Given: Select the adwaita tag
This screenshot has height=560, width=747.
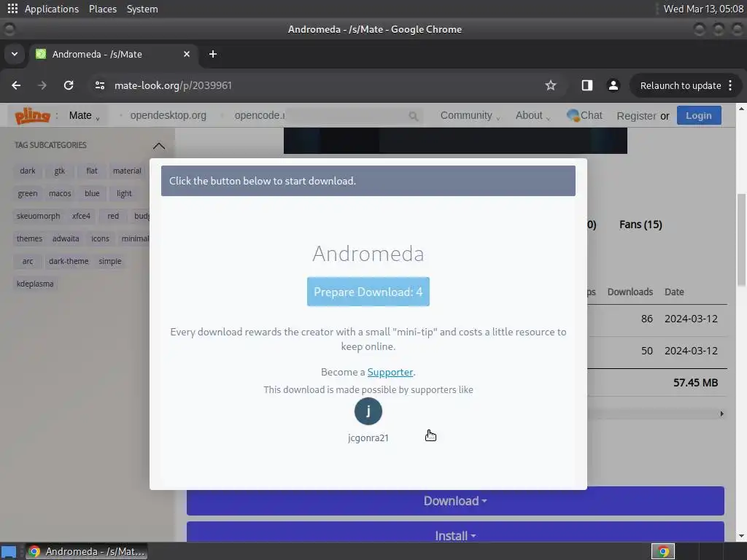Looking at the screenshot, I should click(x=66, y=238).
